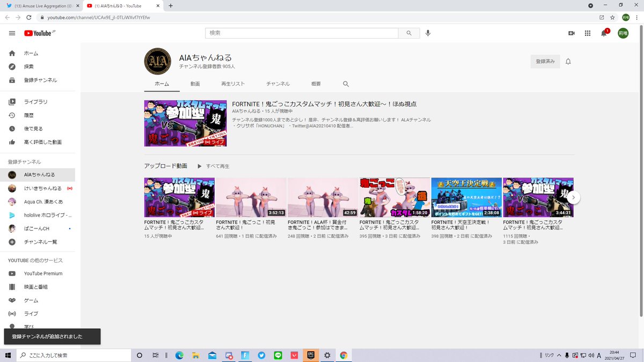Search within channel using magnifier tab icon
644x362 pixels.
[x=346, y=84]
